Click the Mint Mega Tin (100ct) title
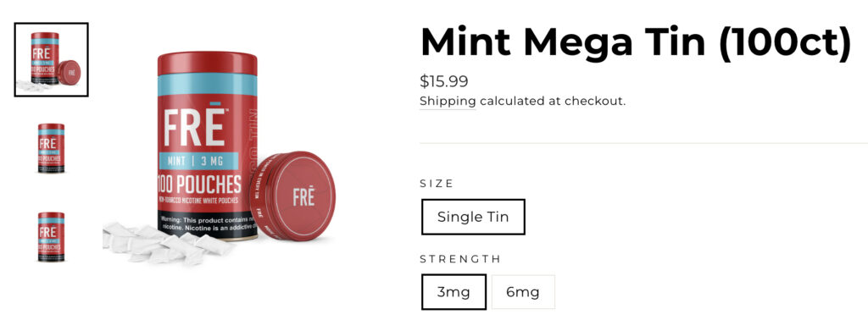This screenshot has height=320, width=868. point(636,42)
